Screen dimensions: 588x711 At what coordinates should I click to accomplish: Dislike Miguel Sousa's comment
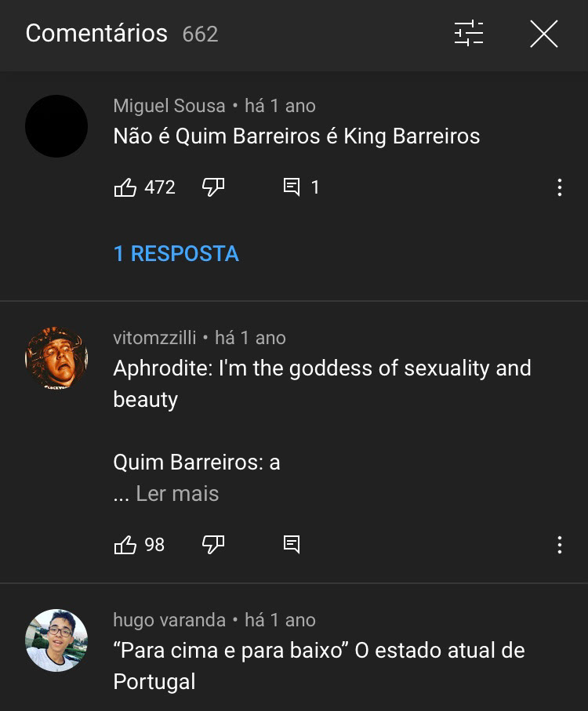pos(213,187)
